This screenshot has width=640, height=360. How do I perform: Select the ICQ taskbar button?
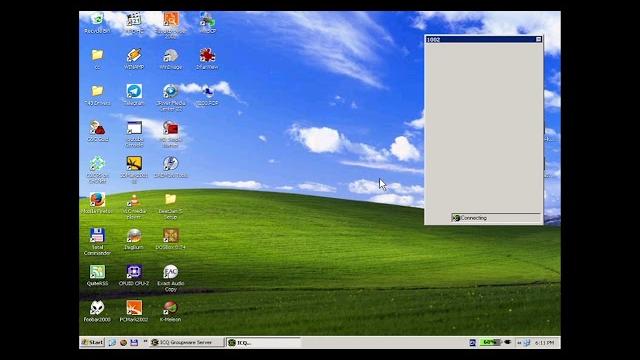pyautogui.click(x=263, y=342)
